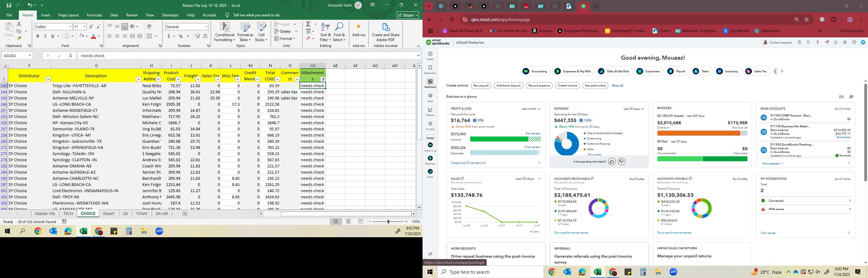Open QuickBooks Bookmarks sidebar icon
868x278 pixels.
point(430,68)
